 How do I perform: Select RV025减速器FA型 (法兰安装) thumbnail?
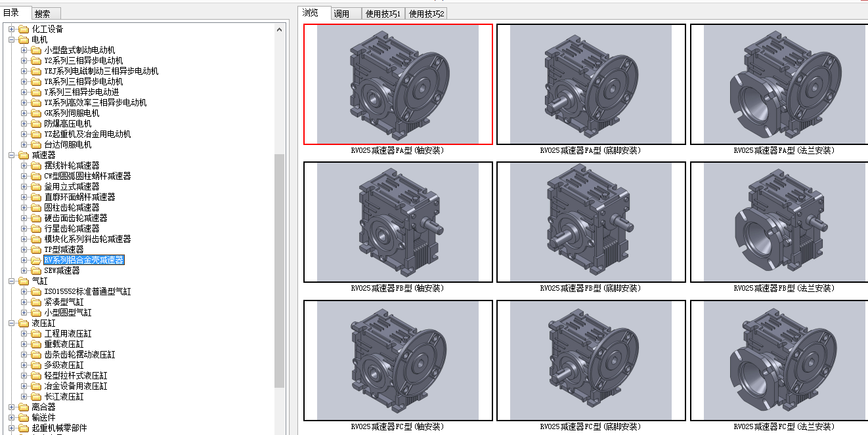click(784, 85)
